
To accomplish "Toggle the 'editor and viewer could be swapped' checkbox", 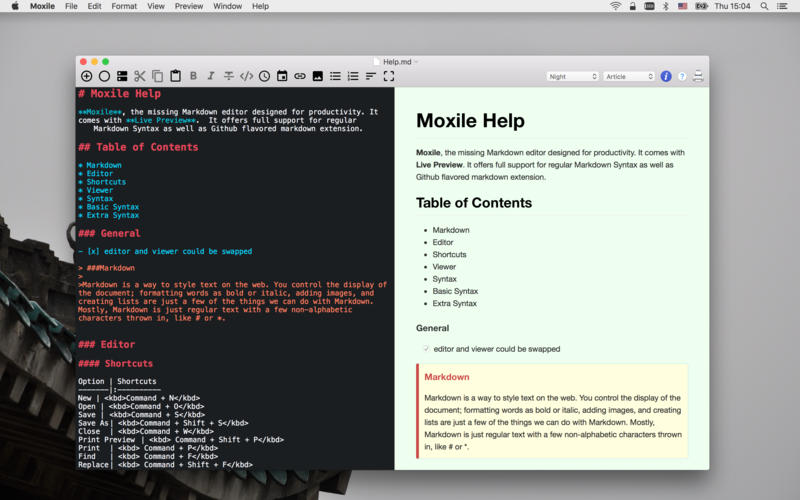I will [x=426, y=349].
